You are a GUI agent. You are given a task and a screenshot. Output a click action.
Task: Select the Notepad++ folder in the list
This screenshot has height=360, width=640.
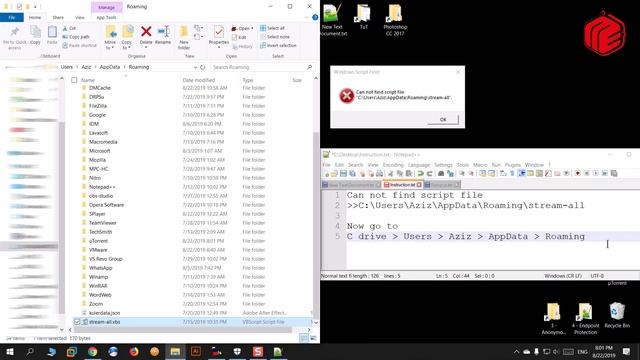tap(102, 187)
